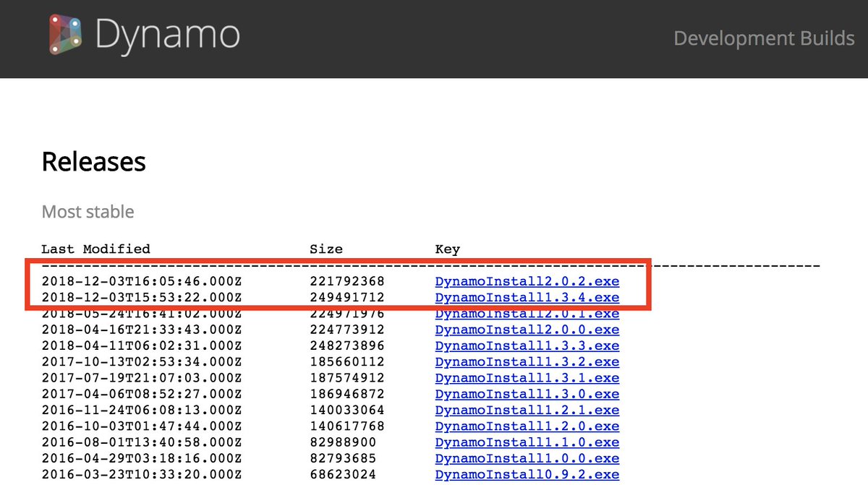Image resolution: width=868 pixels, height=485 pixels.
Task: Click the Dynamo logo icon
Action: click(x=64, y=35)
